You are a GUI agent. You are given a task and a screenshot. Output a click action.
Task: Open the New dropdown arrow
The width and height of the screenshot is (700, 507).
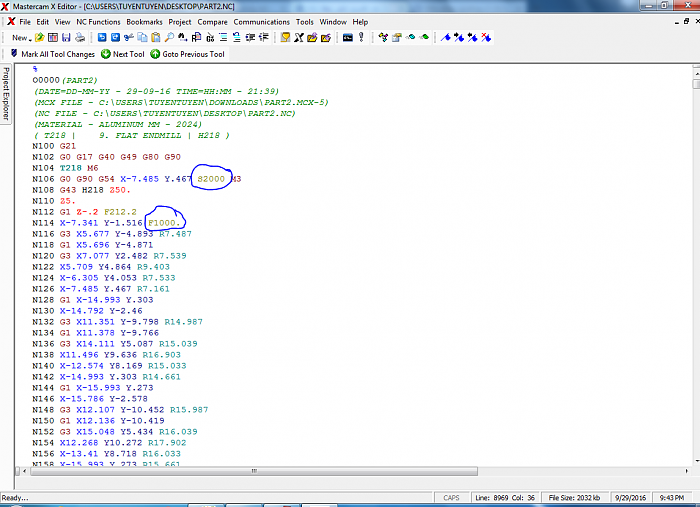(x=30, y=39)
